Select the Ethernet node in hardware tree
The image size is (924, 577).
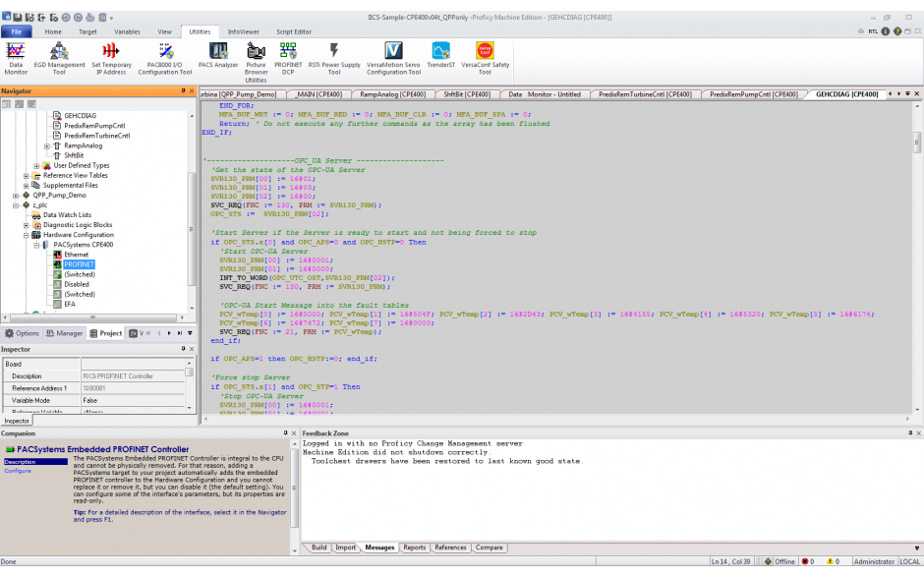[x=76, y=255]
